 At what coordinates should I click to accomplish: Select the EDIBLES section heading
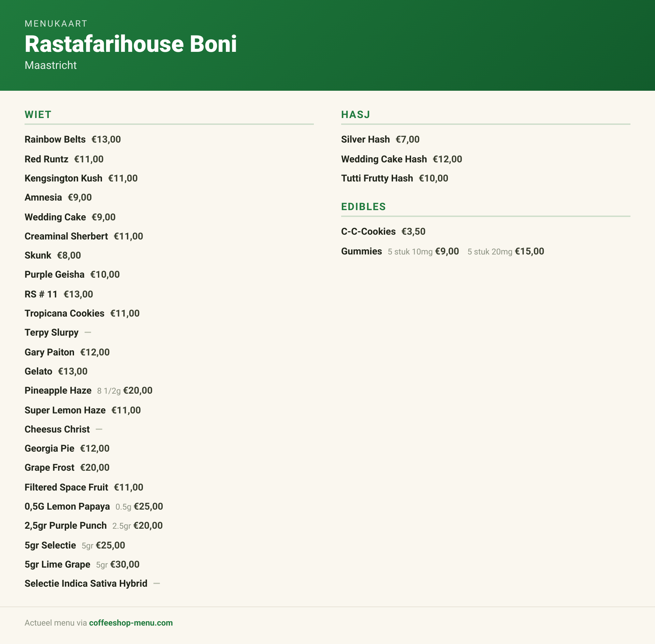point(363,207)
